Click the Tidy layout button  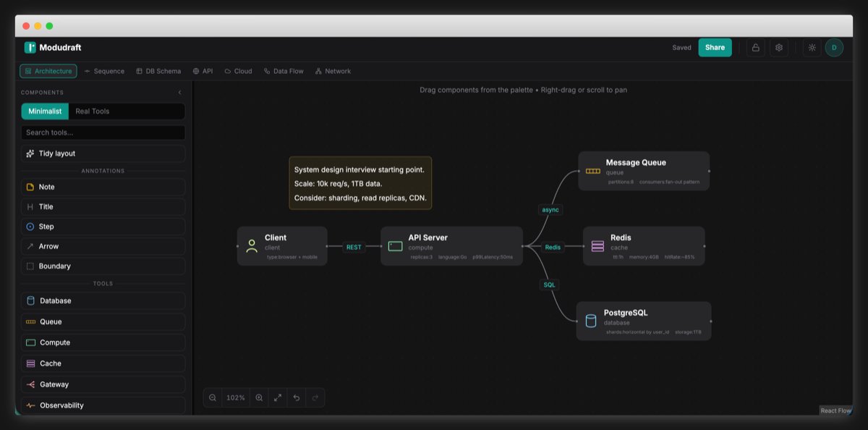(x=103, y=153)
